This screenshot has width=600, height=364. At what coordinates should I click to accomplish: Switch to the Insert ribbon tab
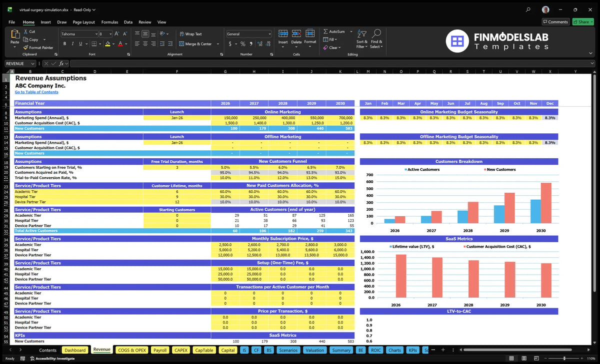pos(45,22)
